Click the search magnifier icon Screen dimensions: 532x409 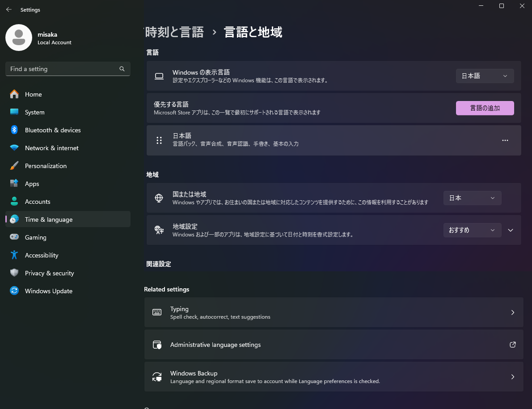(122, 69)
